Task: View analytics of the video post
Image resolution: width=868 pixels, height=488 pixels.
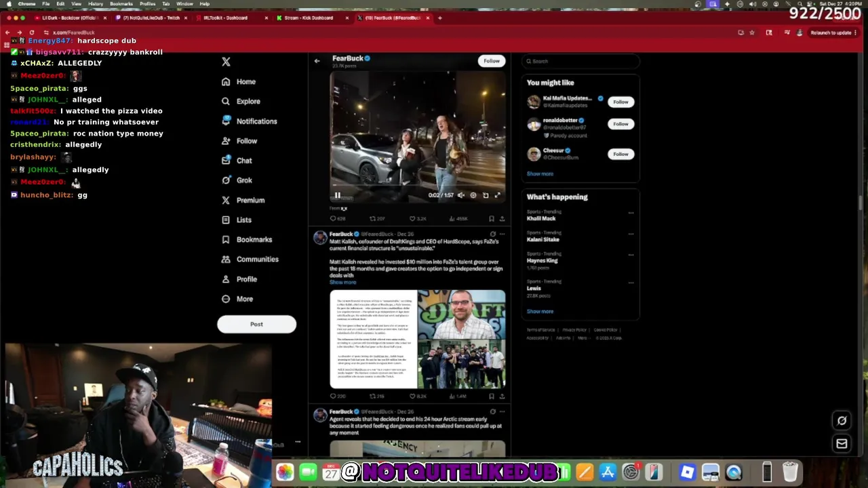Action: [458, 219]
